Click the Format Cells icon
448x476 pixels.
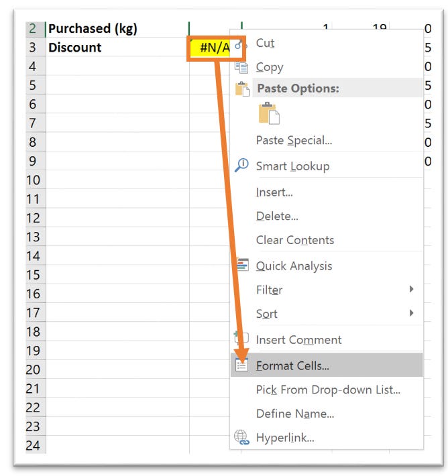(x=241, y=365)
